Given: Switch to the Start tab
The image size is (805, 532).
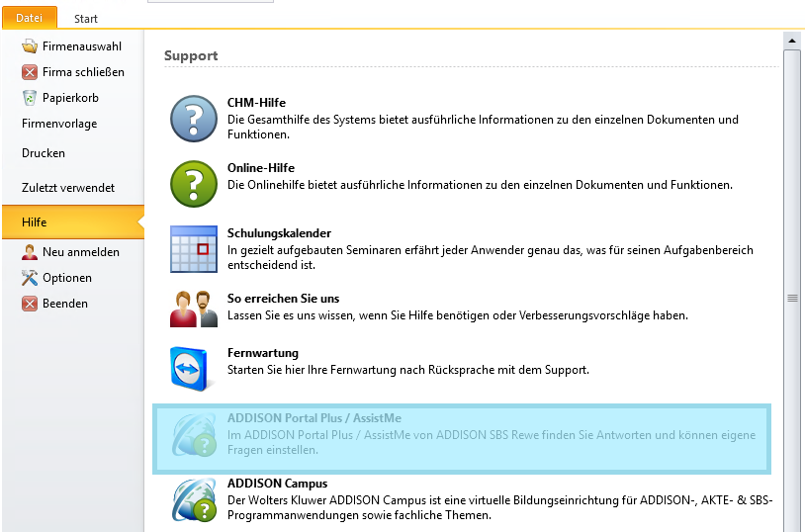Looking at the screenshot, I should [x=86, y=19].
